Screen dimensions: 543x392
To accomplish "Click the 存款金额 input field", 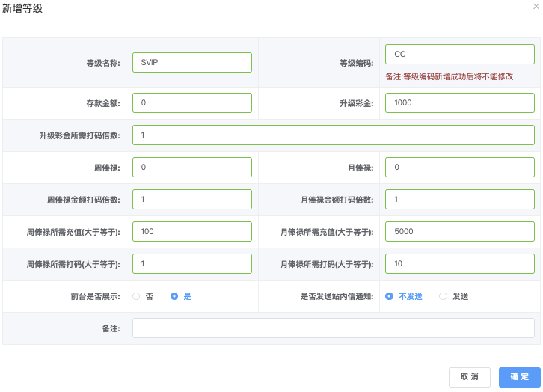I will [191, 102].
